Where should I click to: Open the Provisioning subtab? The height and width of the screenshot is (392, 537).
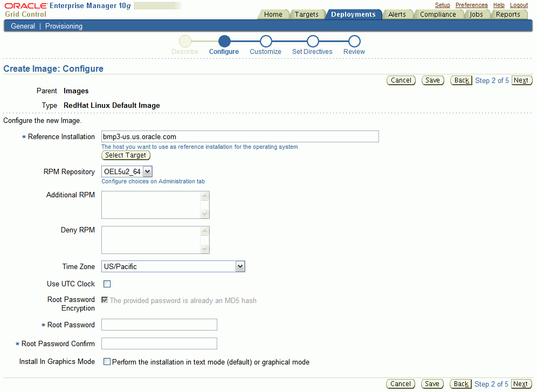point(64,26)
